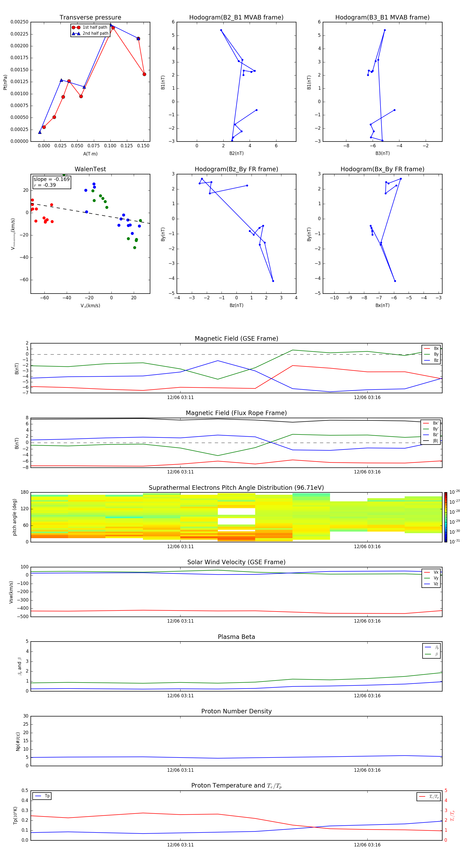This screenshot has height=868, width=473.
Task: Click the 'r = -0.39' annotation text
Action: coord(45,185)
